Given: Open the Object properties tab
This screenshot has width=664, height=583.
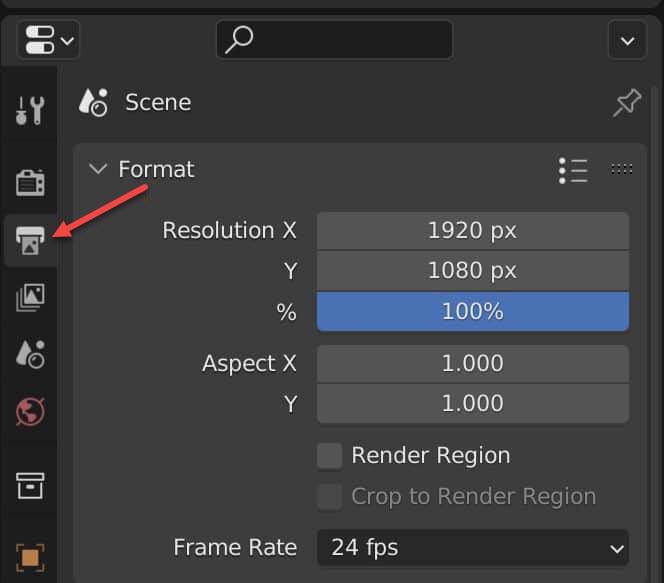Looking at the screenshot, I should [30, 557].
